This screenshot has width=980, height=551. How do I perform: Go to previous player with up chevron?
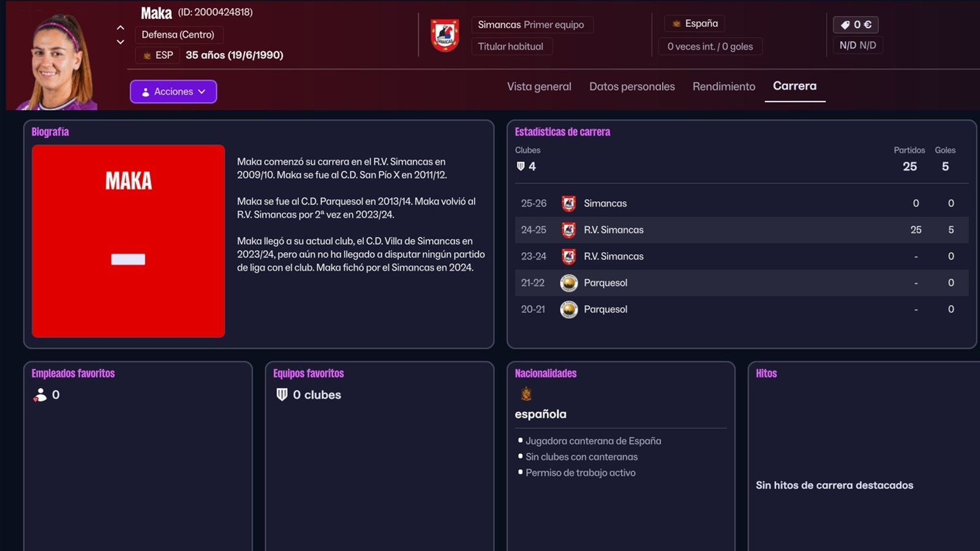click(121, 28)
